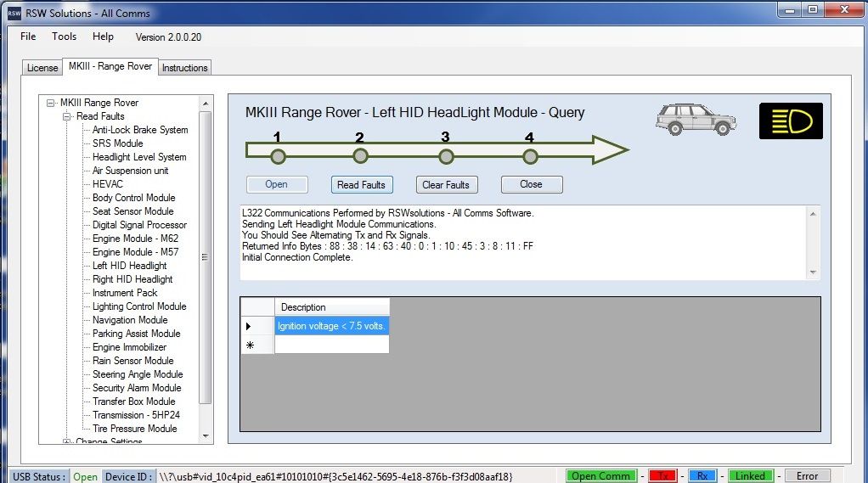Select Engine Immobilizer in tree

[x=130, y=347]
